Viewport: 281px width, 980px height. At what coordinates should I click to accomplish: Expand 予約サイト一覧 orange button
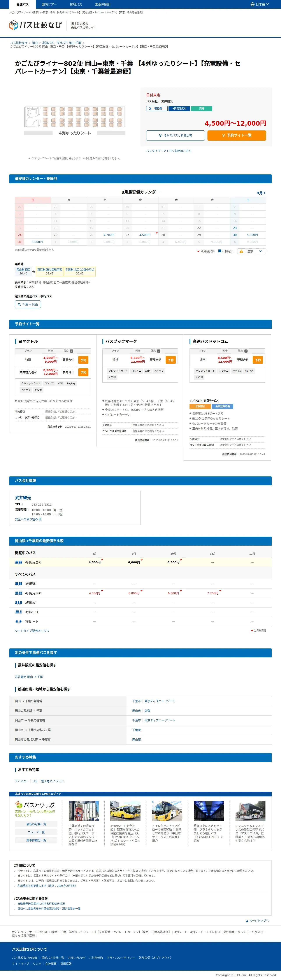(237, 135)
